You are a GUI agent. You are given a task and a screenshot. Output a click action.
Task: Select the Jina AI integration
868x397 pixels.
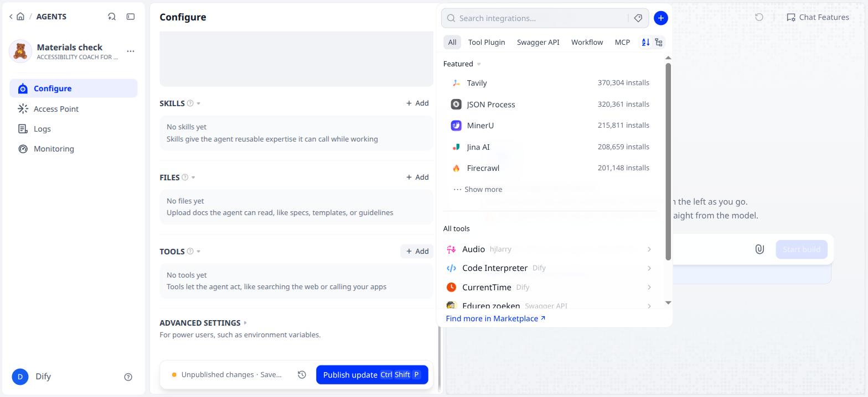[x=550, y=147]
